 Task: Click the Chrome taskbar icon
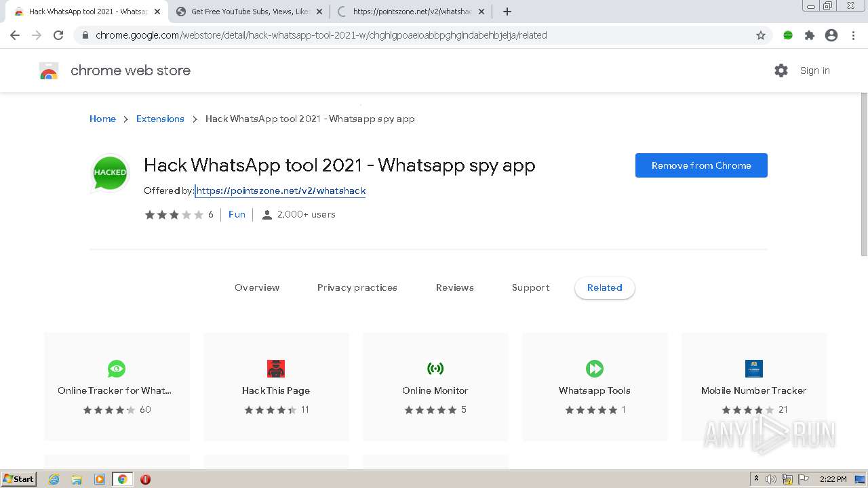tap(123, 479)
